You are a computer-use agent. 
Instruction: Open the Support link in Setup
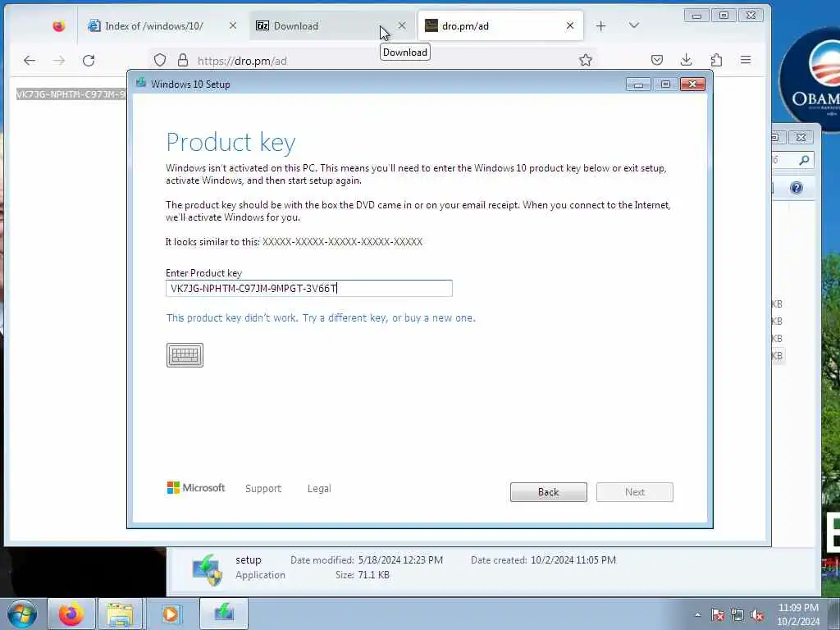(263, 488)
